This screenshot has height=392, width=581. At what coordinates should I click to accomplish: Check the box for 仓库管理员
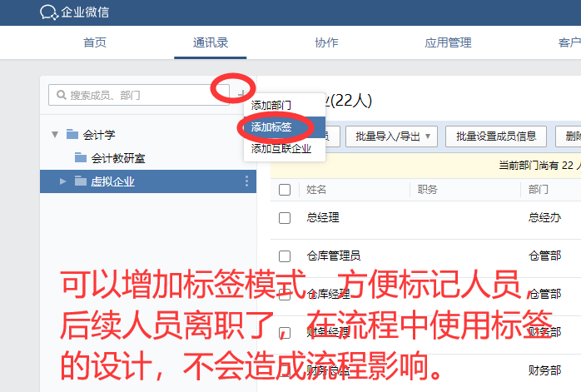pos(285,256)
